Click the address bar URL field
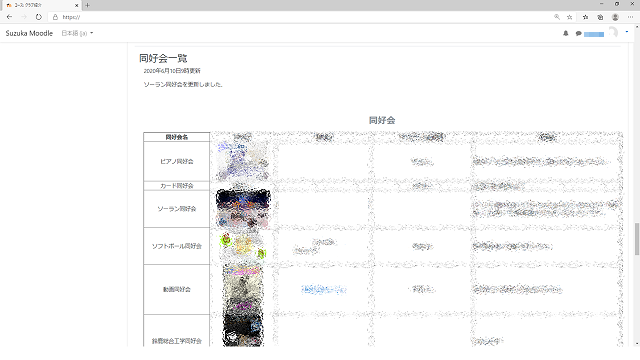 pos(302,17)
